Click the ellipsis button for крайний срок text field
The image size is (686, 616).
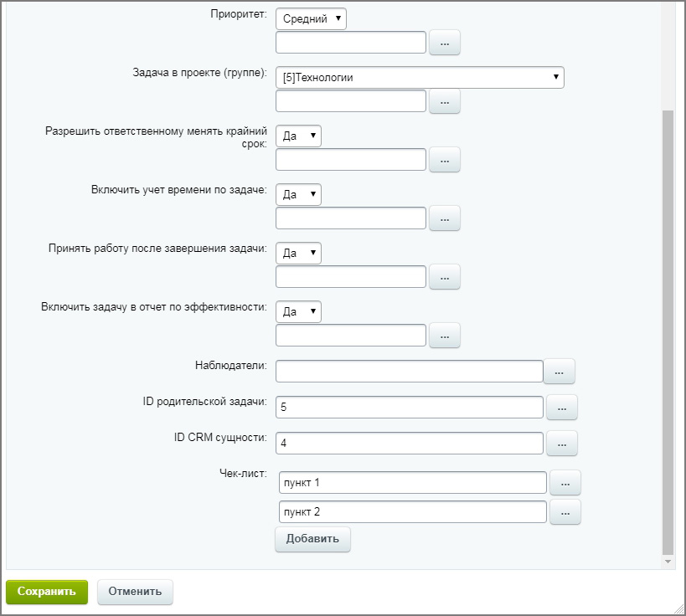pos(445,160)
